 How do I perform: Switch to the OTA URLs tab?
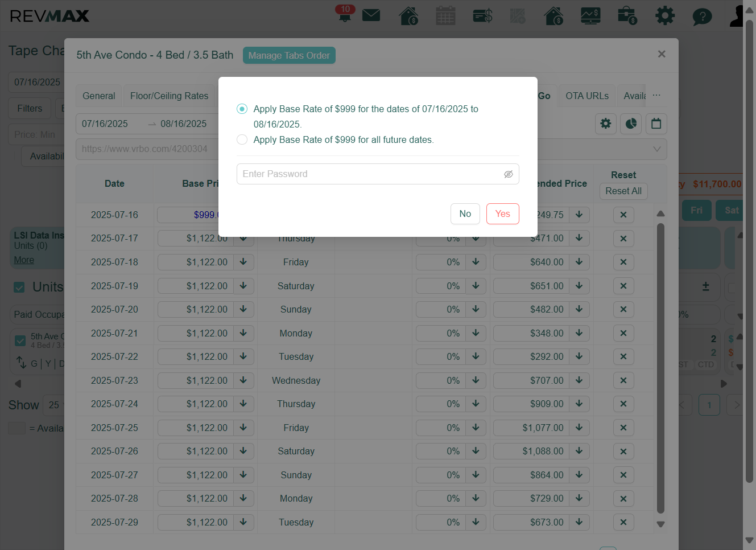click(x=587, y=96)
